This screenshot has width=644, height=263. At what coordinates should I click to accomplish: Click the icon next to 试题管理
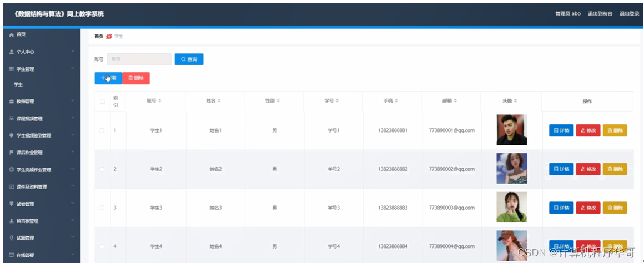coord(12,238)
